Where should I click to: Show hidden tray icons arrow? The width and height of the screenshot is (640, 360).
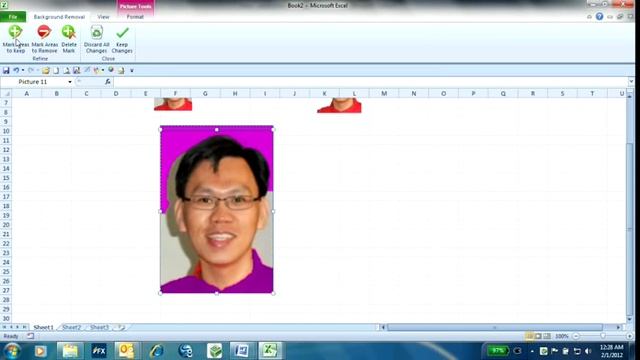click(532, 351)
